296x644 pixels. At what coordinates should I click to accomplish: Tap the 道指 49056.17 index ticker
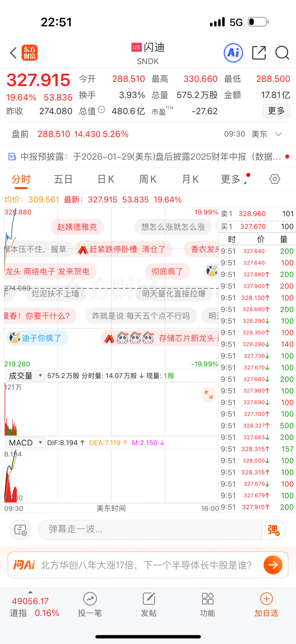pos(35,607)
